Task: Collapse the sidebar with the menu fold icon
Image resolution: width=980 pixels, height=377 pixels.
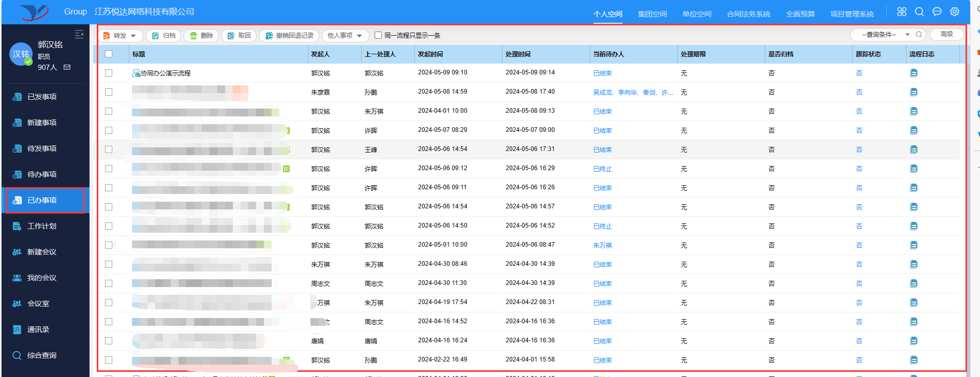Action: 79,34
